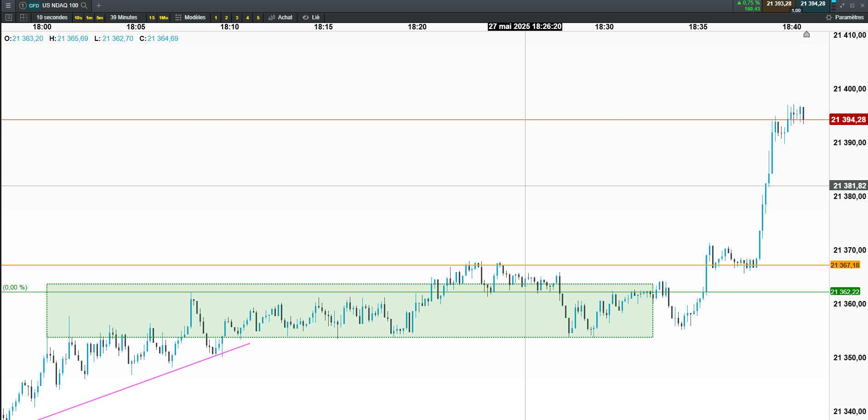Toggle the Lié linked-chart option
This screenshot has width=868, height=420.
[311, 17]
